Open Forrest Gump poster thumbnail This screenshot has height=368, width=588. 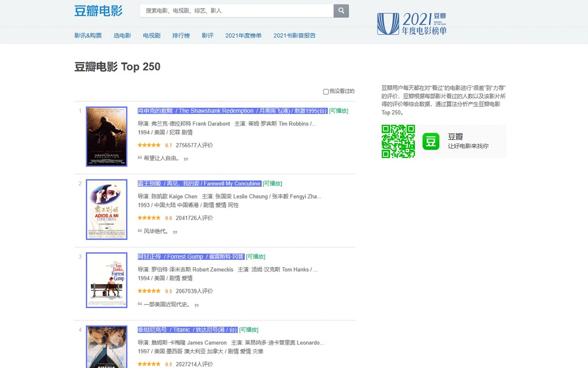(x=107, y=280)
